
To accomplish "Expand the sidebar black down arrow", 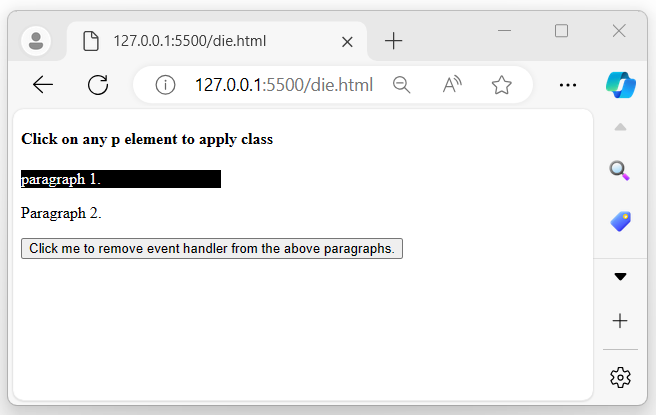I will 620,277.
